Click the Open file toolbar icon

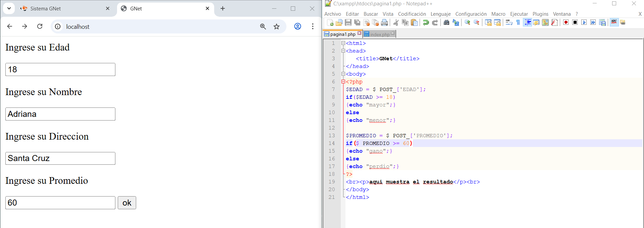click(x=339, y=22)
